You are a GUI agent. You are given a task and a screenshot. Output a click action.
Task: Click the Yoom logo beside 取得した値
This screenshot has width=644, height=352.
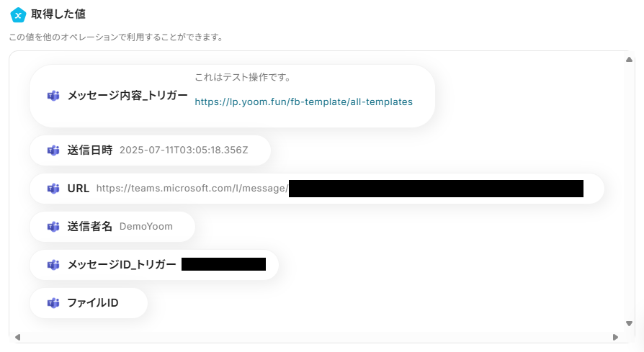point(18,15)
